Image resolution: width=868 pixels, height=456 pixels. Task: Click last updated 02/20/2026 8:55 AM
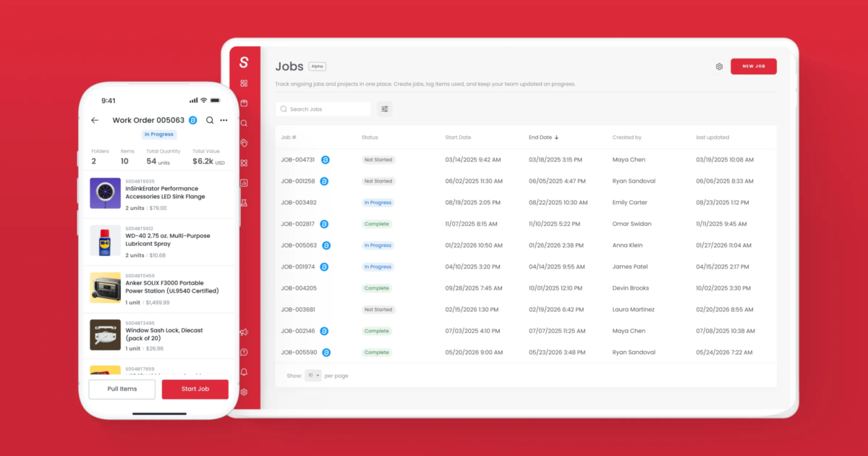tap(725, 310)
